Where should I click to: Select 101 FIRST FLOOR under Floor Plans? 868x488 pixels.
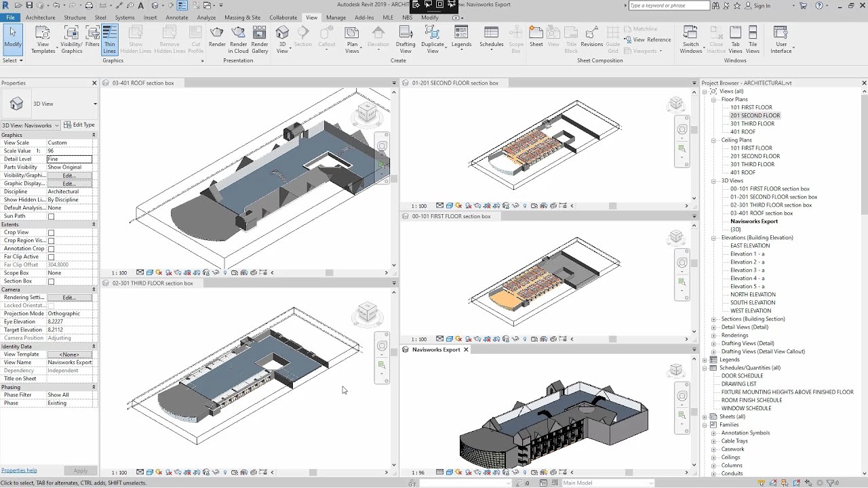pyautogui.click(x=751, y=108)
